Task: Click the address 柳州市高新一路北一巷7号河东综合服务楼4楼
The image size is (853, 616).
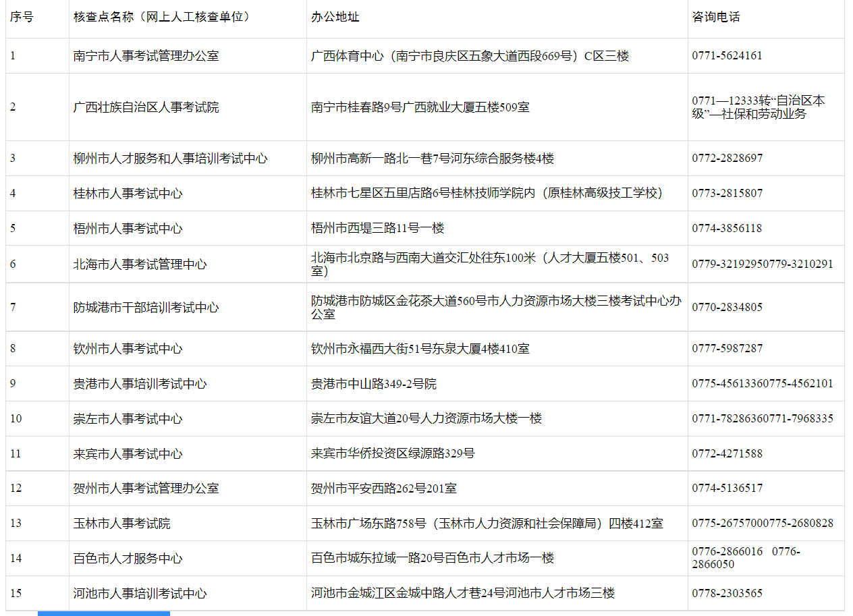Action: click(x=433, y=159)
